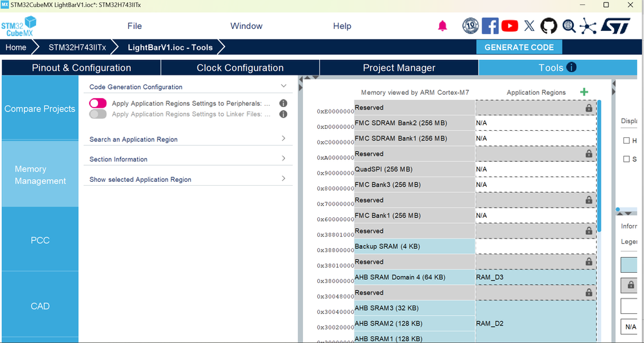This screenshot has height=343, width=644.
Task: Click the GENERATE CODE button
Action: pyautogui.click(x=519, y=47)
